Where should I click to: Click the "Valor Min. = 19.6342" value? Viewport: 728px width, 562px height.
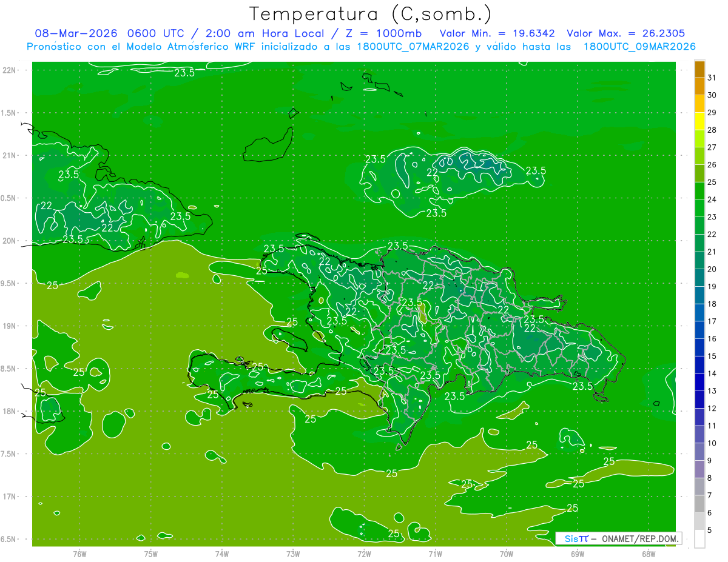pos(497,33)
